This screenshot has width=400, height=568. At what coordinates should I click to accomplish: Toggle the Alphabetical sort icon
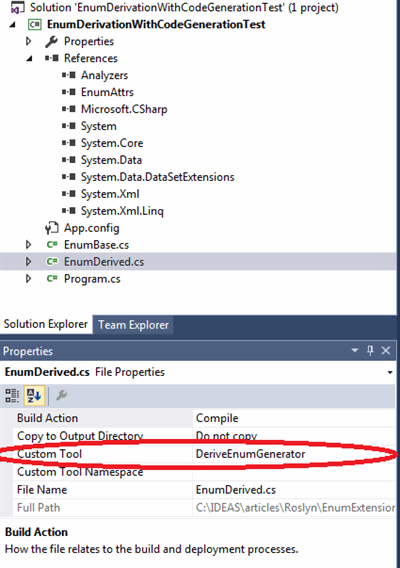pyautogui.click(x=34, y=396)
